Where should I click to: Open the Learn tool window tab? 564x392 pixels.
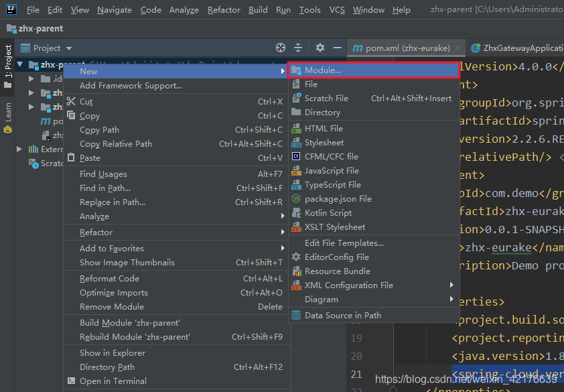[x=7, y=118]
